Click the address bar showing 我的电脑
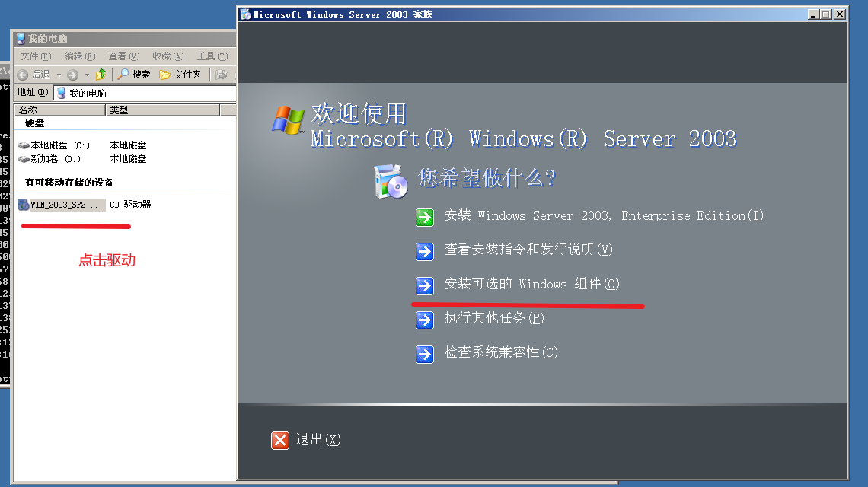Screen dimensions: 868x487 click(145, 93)
